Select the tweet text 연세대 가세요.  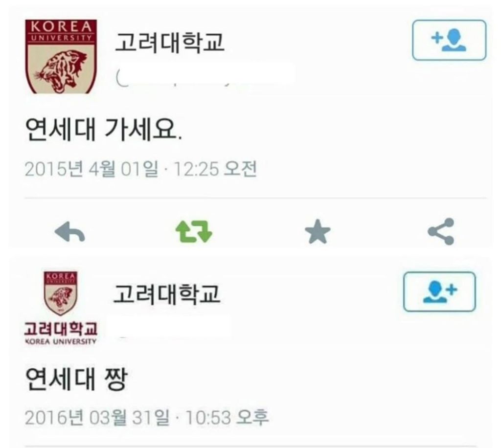click(104, 130)
